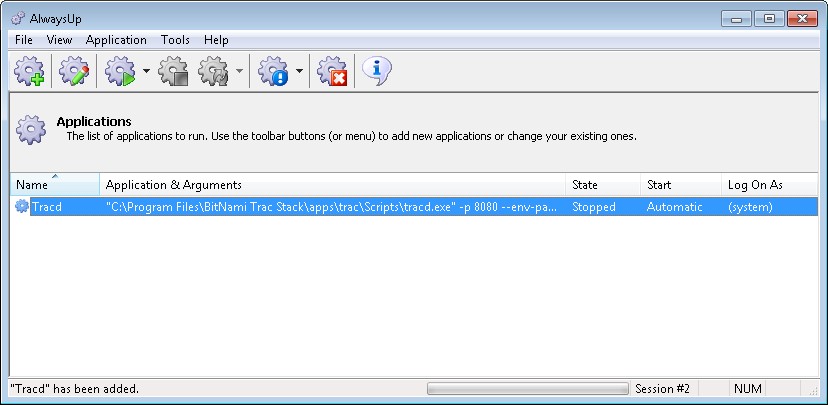Sort by the Log On As header
This screenshot has width=828, height=405.
click(x=769, y=185)
